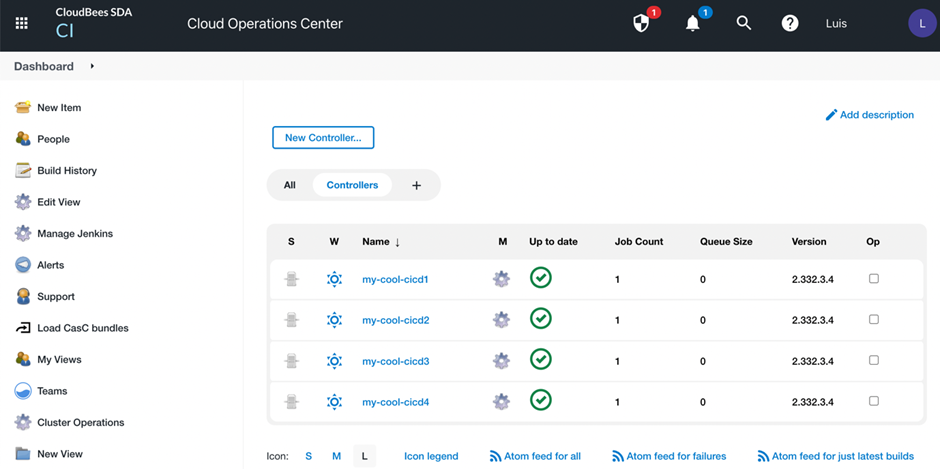Click the search magnifier icon

[744, 23]
